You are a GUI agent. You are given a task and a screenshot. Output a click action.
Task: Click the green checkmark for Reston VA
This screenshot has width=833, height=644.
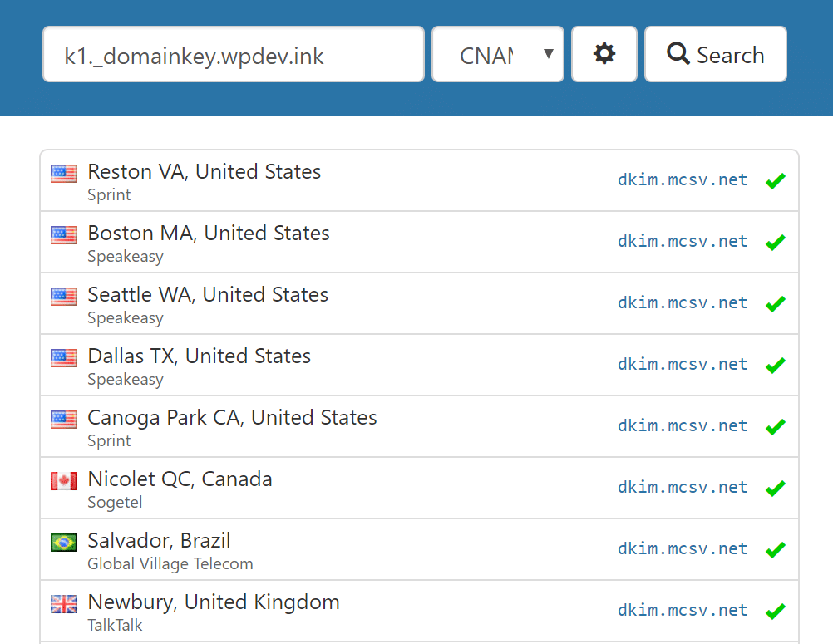(x=776, y=180)
